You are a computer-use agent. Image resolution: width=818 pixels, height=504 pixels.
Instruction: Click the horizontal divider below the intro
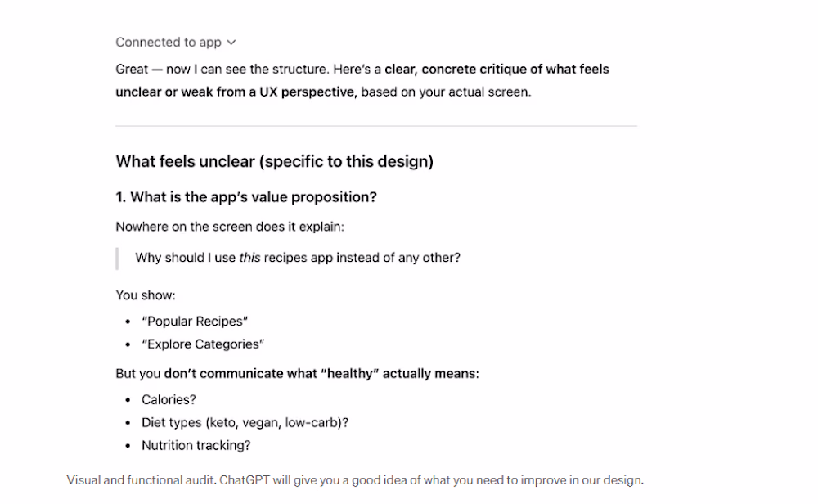375,126
